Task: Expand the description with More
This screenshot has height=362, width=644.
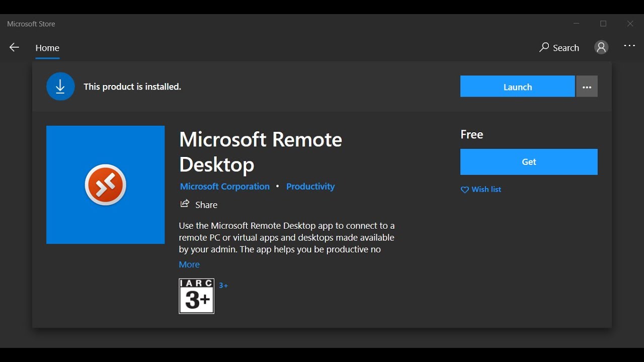Action: (189, 264)
